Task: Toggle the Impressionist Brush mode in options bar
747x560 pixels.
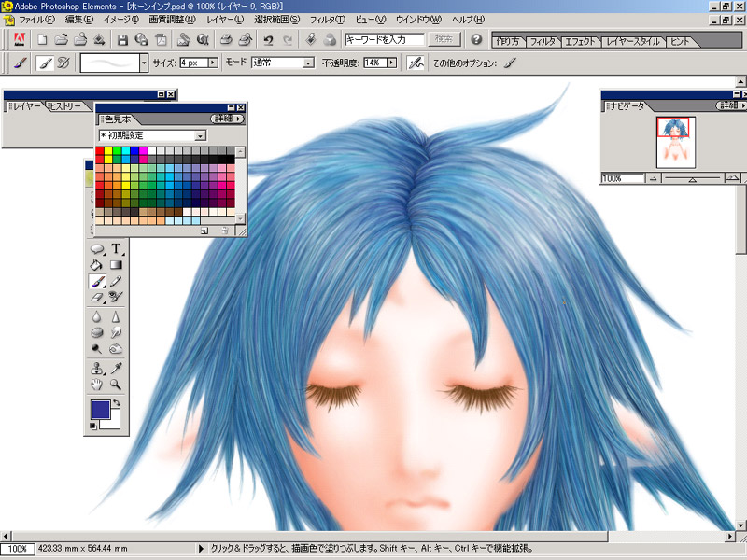Action: [63, 63]
